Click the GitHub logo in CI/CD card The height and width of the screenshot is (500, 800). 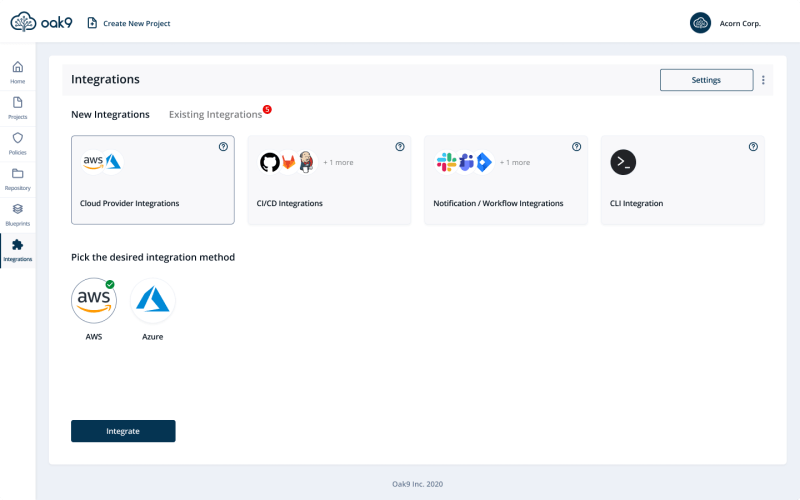pyautogui.click(x=269, y=162)
